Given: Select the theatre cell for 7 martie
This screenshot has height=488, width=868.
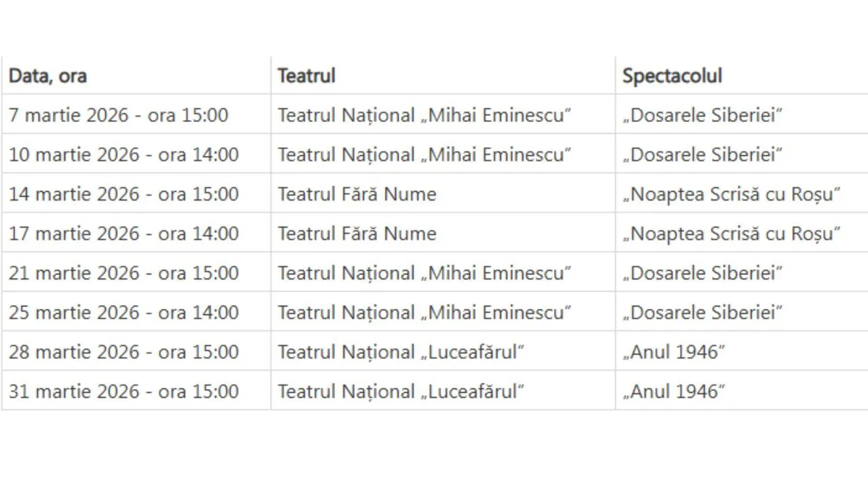Looking at the screenshot, I should [425, 115].
